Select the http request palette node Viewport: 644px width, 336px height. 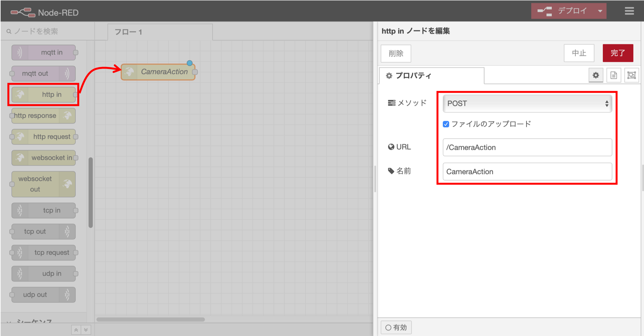click(43, 137)
